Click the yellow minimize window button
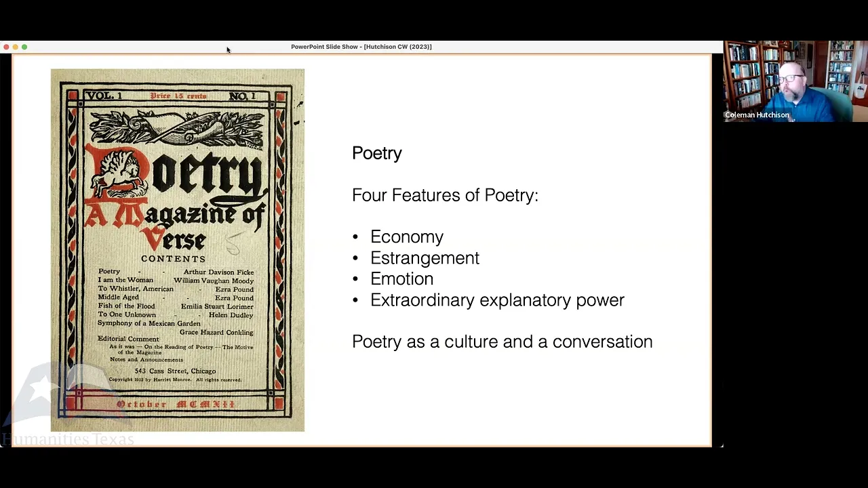The image size is (868, 488). click(x=15, y=47)
